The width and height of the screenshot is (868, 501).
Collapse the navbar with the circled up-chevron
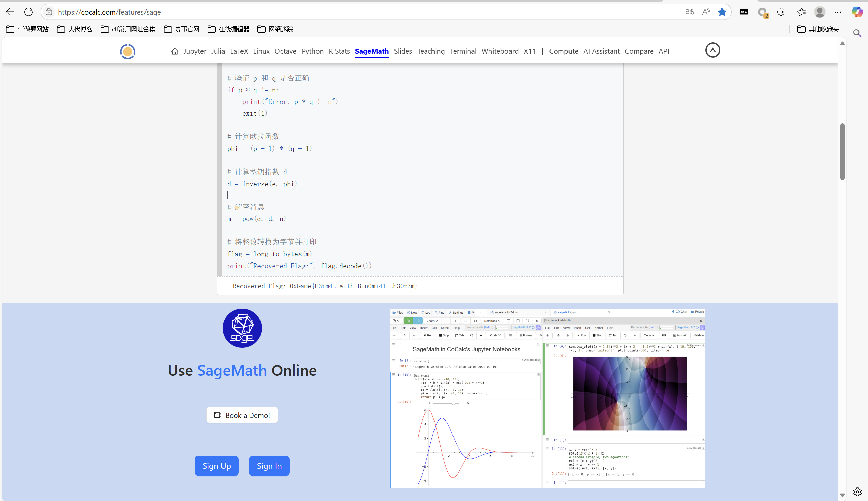tap(713, 50)
